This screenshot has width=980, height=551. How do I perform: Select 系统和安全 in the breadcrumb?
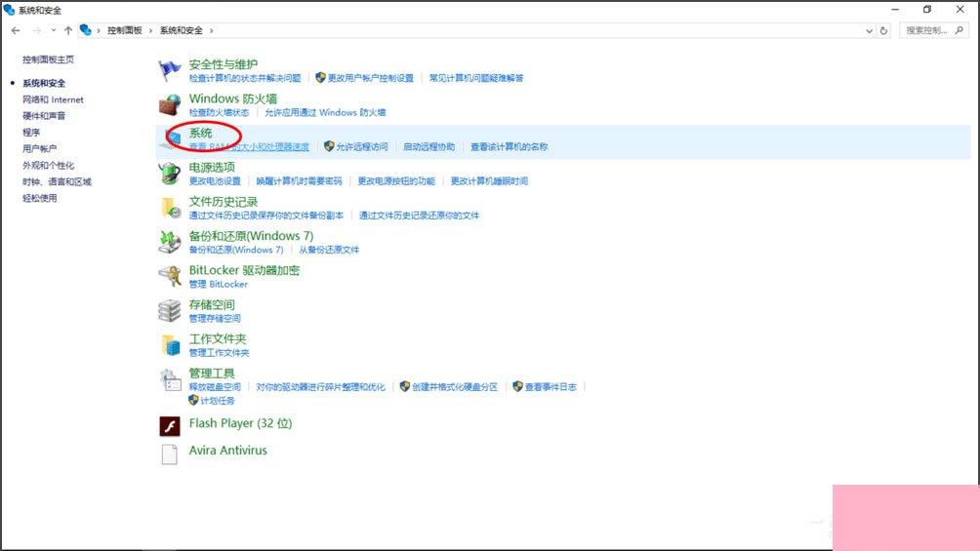tap(182, 30)
